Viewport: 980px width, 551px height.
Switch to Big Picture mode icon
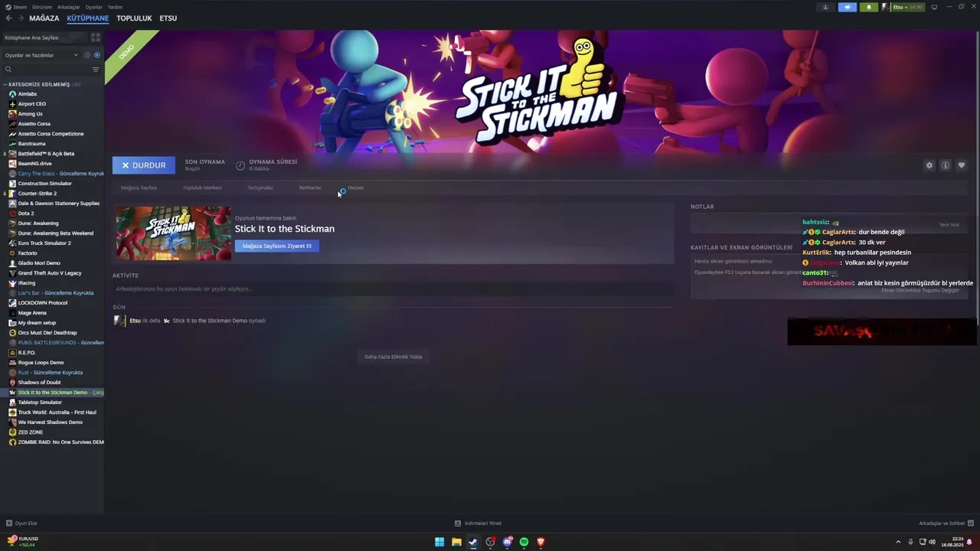tap(934, 7)
